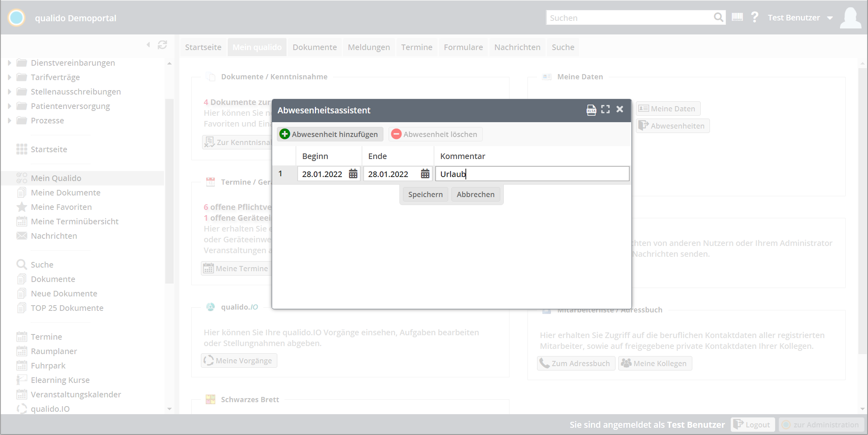Export absences to XLSX file
Image resolution: width=868 pixels, height=435 pixels.
(x=591, y=110)
